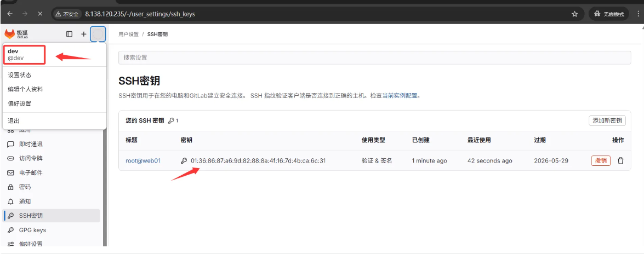Click 添加新密钥 button
644x254 pixels.
click(607, 120)
